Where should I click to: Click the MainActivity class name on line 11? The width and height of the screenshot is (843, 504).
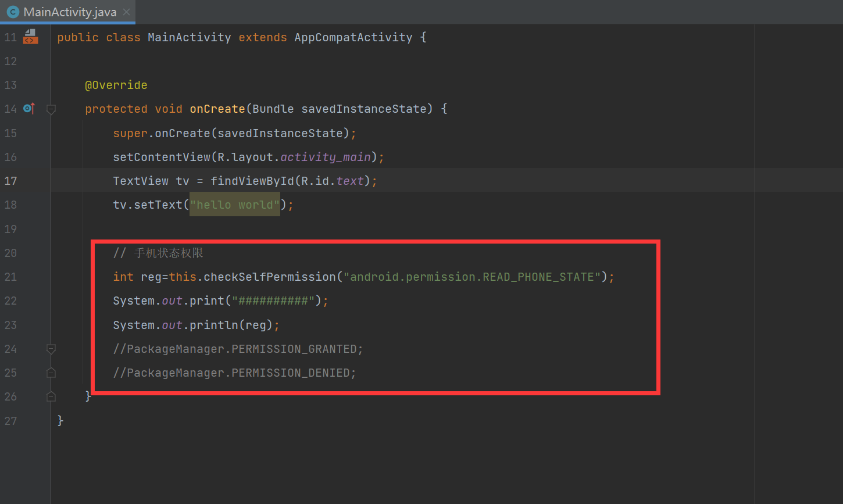[190, 37]
